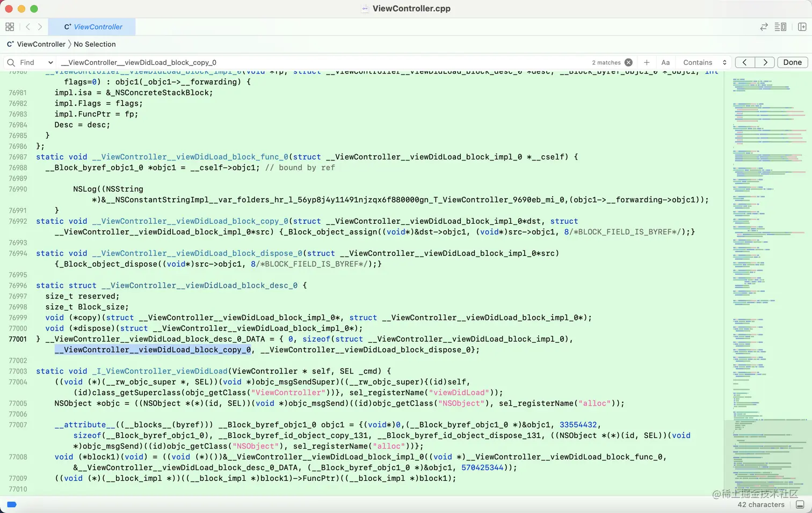
Task: Click the 'size_t reserved;' code line
Action: click(x=82, y=296)
